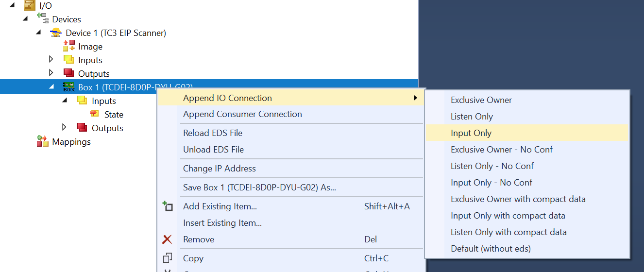Expand the Device 1 Inputs node

[51, 59]
